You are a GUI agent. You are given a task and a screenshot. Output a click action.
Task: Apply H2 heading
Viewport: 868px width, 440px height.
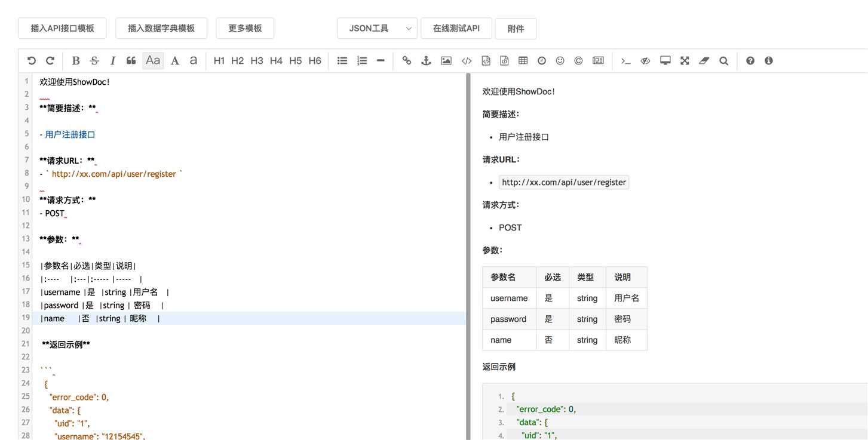coord(238,60)
